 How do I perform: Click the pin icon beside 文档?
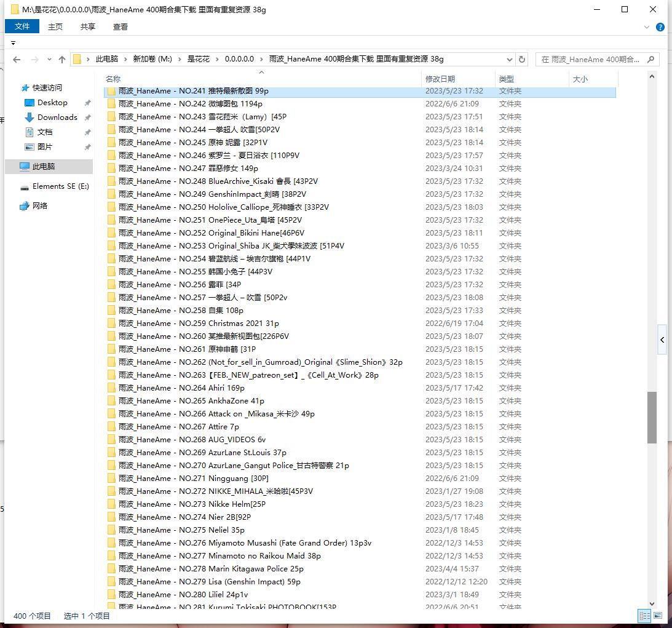point(87,132)
